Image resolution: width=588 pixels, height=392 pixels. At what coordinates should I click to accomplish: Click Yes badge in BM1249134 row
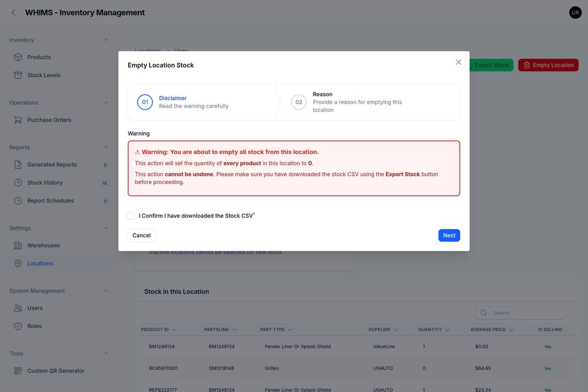[x=547, y=347]
